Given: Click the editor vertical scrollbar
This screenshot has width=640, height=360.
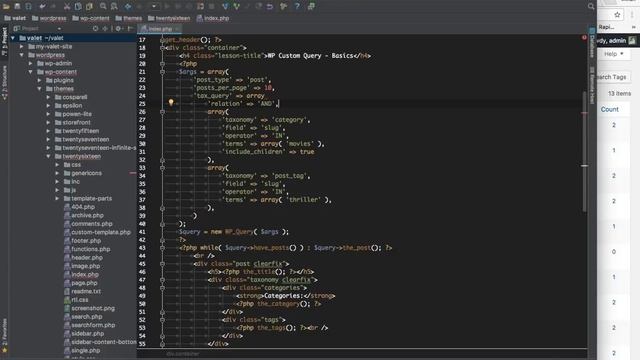Looking at the screenshot, I should (x=584, y=151).
